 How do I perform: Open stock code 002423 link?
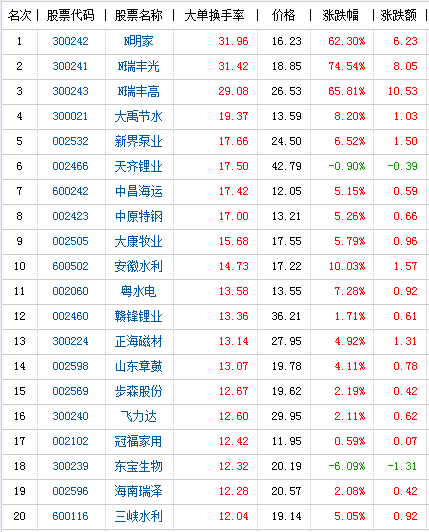(70, 216)
